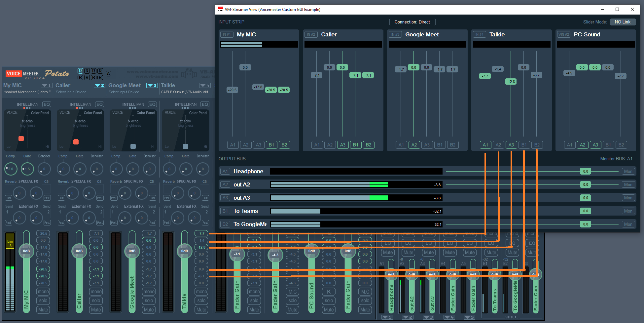Screen dimensions: 644x323
Task: Click IN #1 tag on My MIC streamer strip
Action: click(227, 34)
